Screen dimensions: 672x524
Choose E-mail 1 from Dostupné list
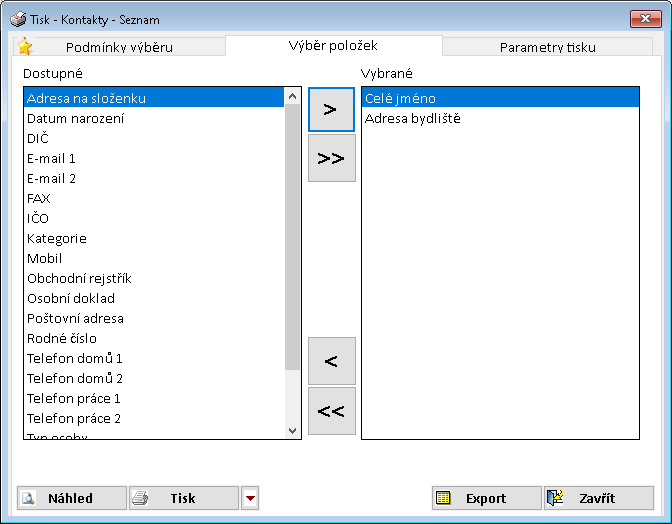pyautogui.click(x=51, y=158)
